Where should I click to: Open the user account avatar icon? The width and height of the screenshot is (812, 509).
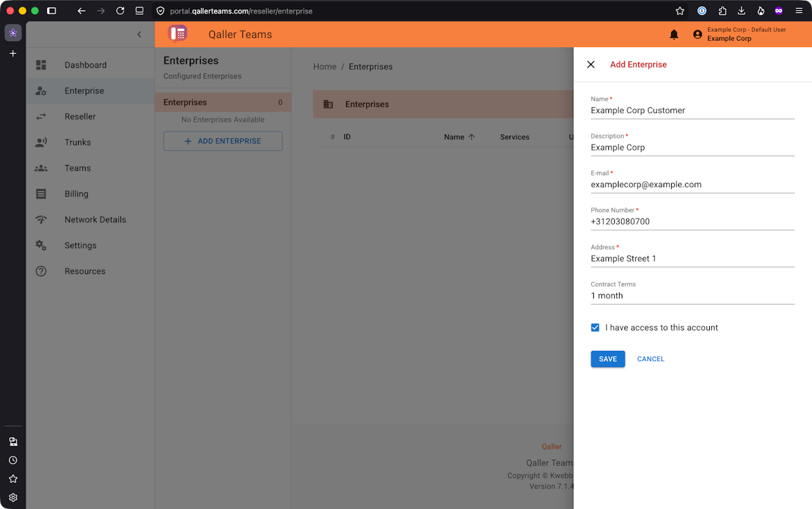point(698,35)
